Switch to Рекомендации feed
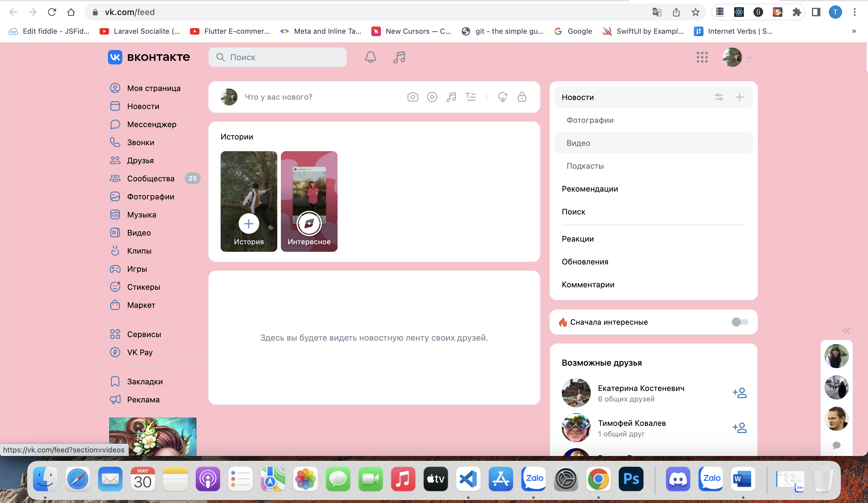The width and height of the screenshot is (868, 503). pos(653,189)
